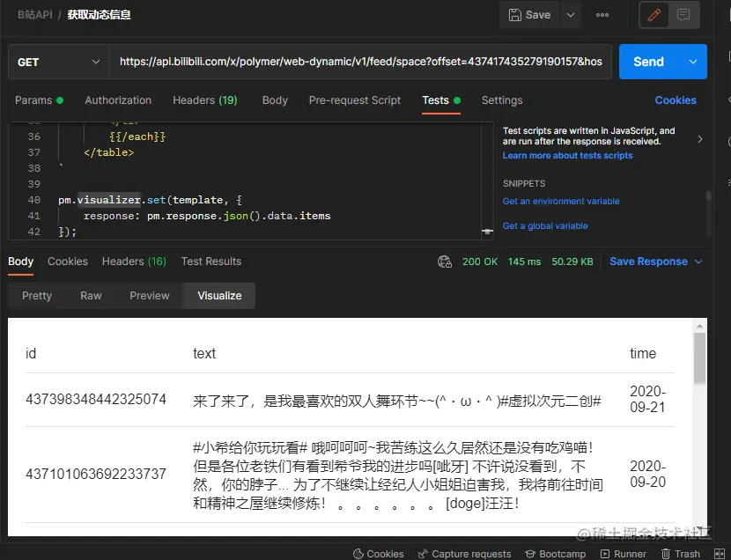The width and height of the screenshot is (731, 560).
Task: Open Runner in the status bar
Action: (624, 554)
